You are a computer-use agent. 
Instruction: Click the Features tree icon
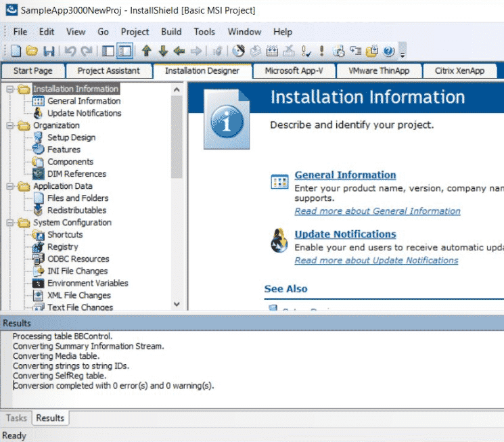(39, 150)
